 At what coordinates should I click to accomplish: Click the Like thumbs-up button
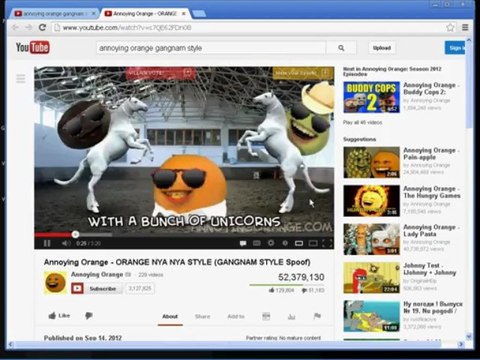[x=59, y=316]
